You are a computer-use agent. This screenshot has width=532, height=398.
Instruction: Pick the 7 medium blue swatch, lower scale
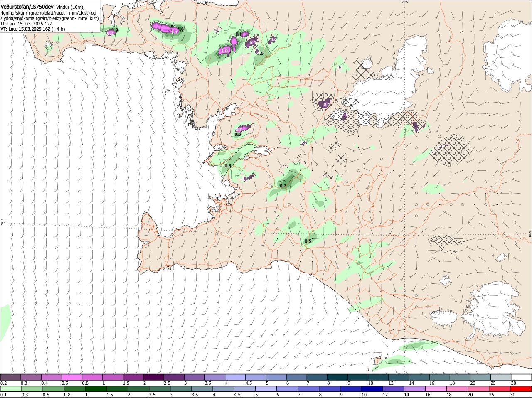(308, 389)
